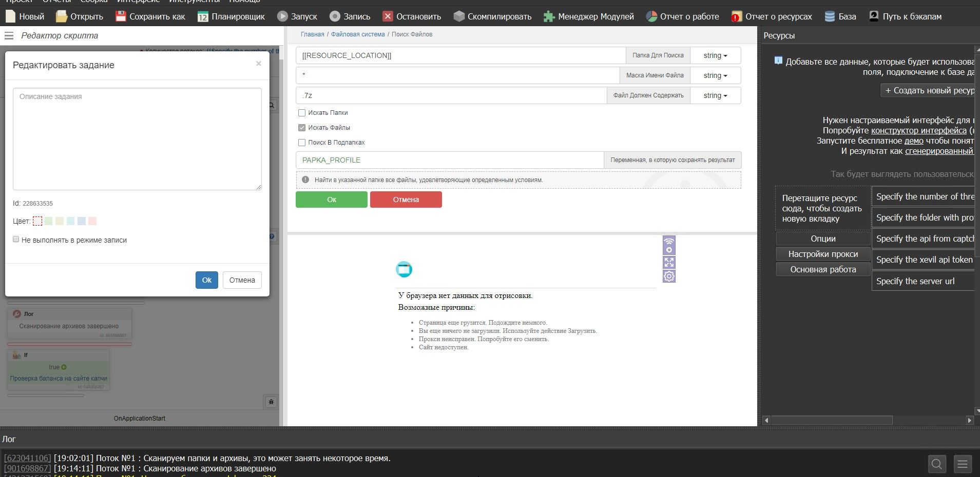Open string dropdown for Маска Имени Файла

[715, 75]
